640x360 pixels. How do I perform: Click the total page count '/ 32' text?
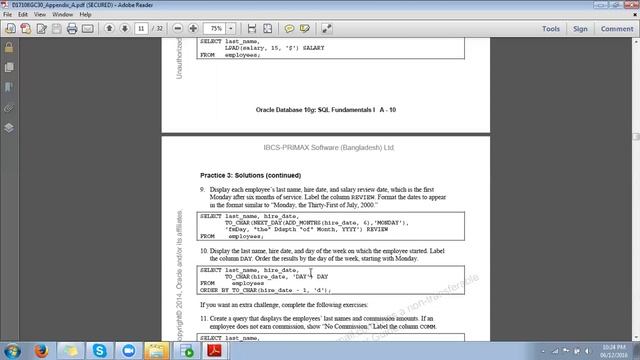tap(157, 29)
